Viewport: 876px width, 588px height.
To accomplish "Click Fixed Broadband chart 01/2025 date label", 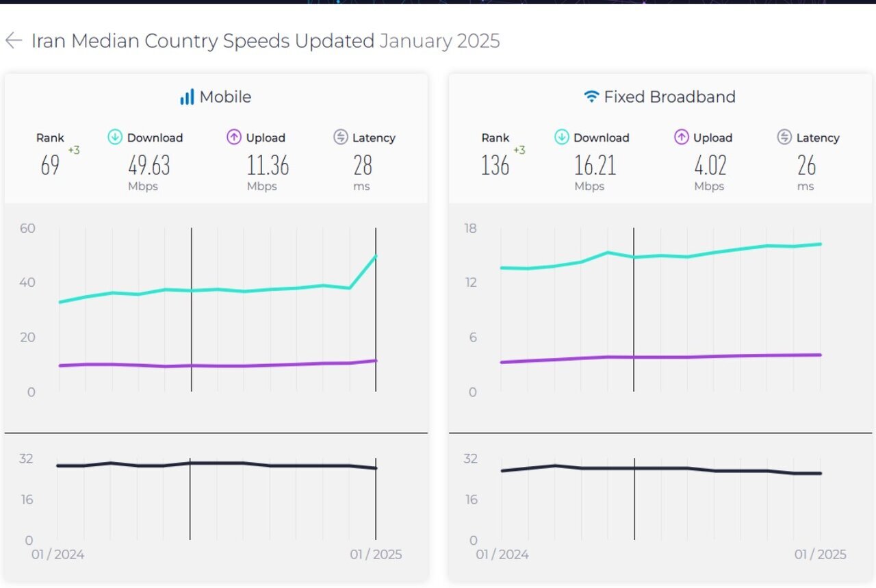I will pyautogui.click(x=820, y=554).
